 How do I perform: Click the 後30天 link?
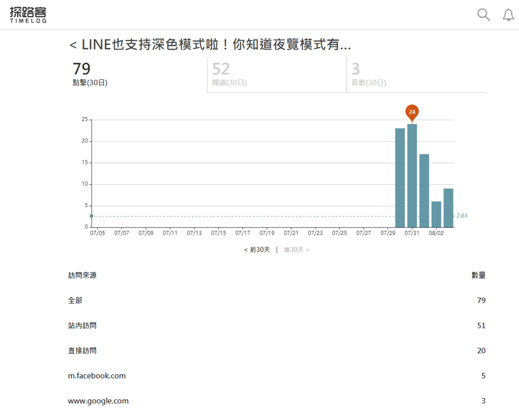coord(296,250)
